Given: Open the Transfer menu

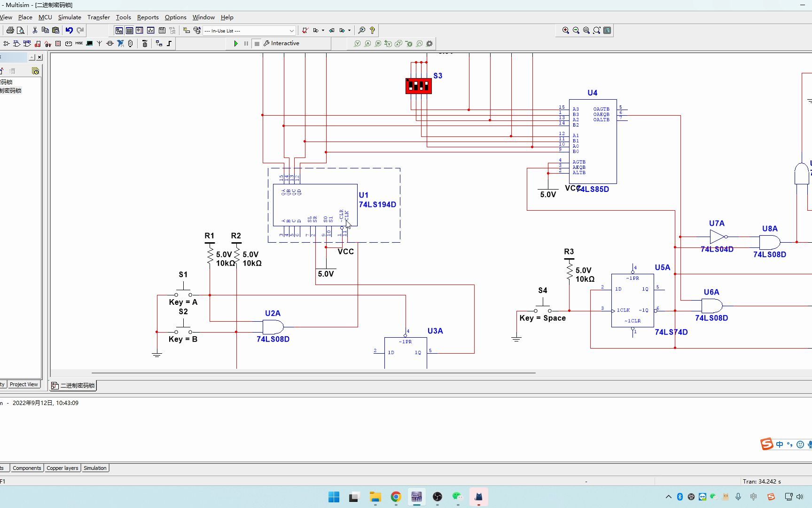Looking at the screenshot, I should click(98, 17).
